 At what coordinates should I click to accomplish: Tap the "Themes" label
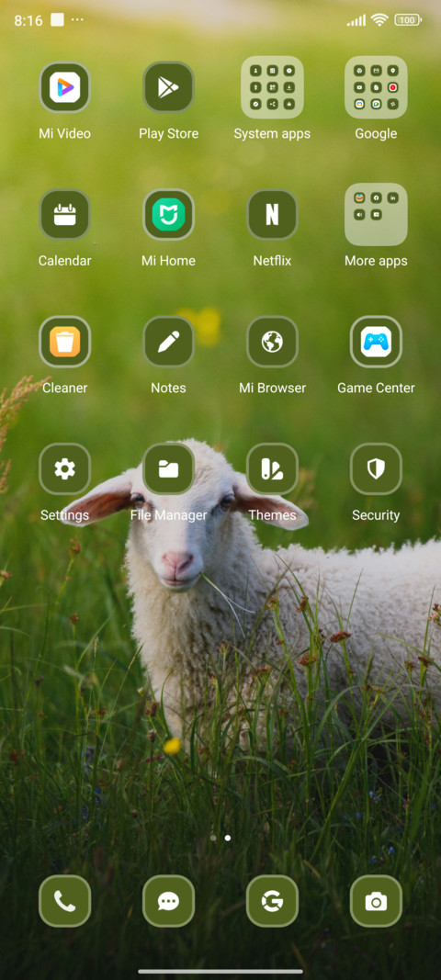click(x=272, y=515)
